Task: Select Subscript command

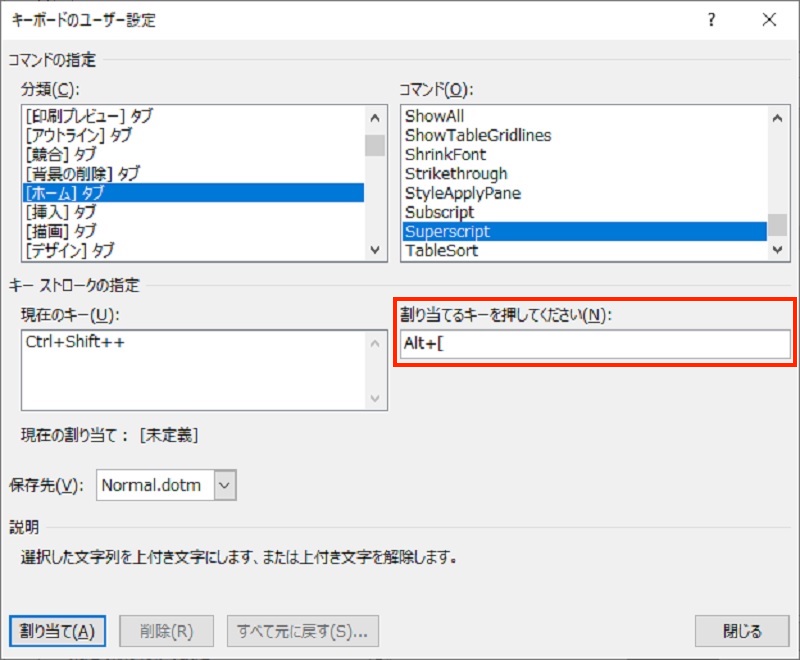Action: [585, 212]
